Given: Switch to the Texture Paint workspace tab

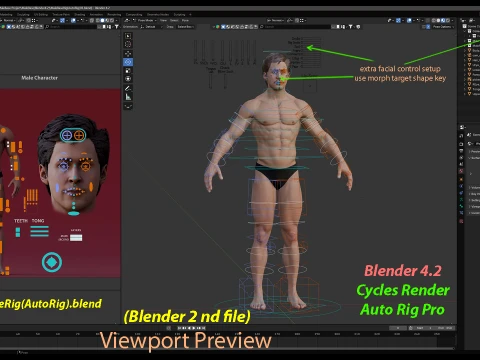Looking at the screenshot, I should click(x=61, y=15).
